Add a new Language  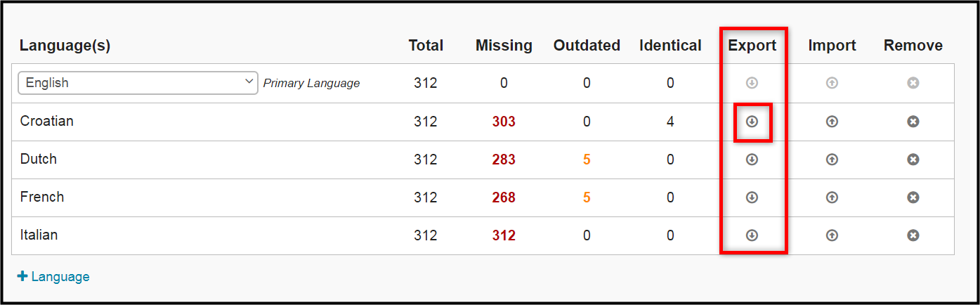pyautogui.click(x=53, y=277)
